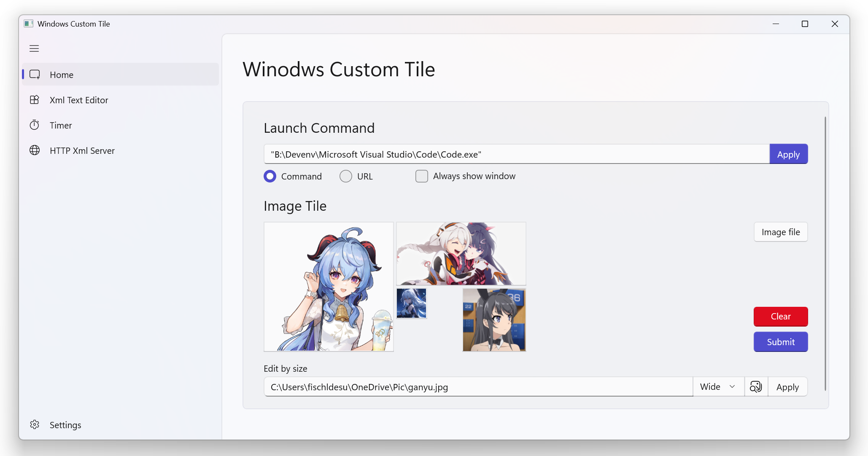Image resolution: width=868 pixels, height=456 pixels.
Task: Click the Image file button
Action: [x=781, y=232]
